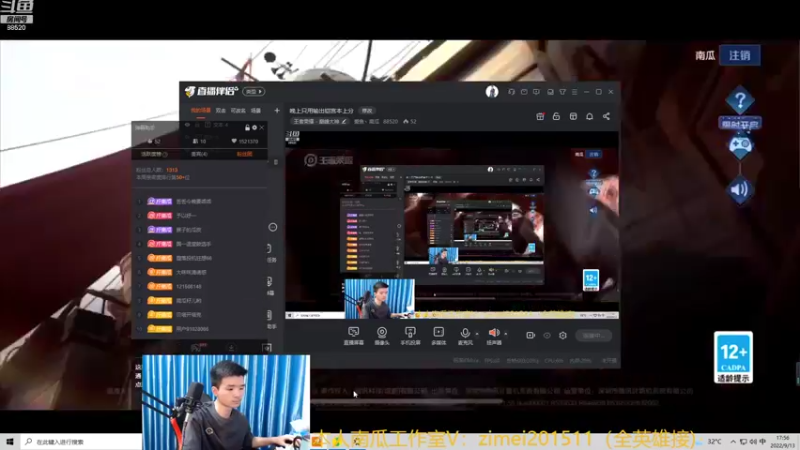Open the shop icon beside the bell

pos(573,116)
